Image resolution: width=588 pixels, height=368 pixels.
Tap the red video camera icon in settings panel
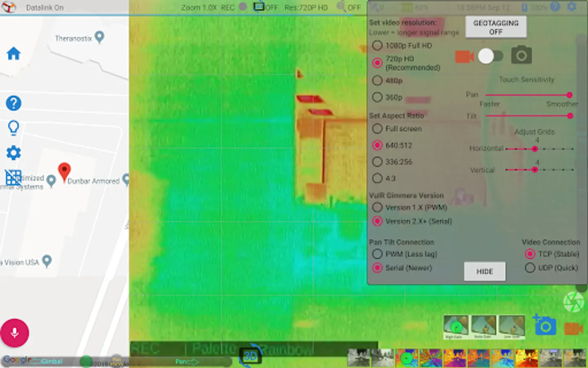pyautogui.click(x=464, y=56)
